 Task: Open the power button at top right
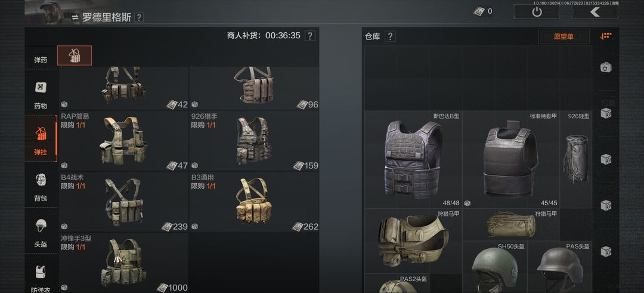tap(537, 11)
